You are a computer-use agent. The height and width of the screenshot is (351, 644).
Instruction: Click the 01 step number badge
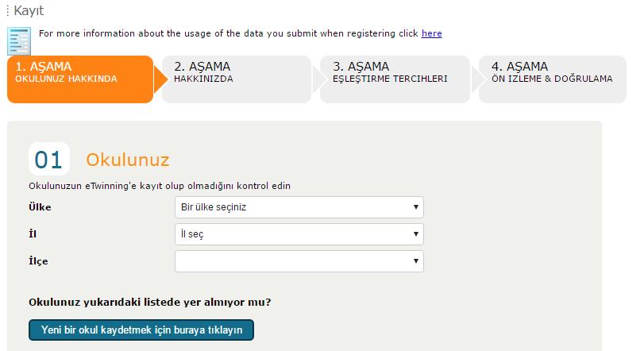pos(48,160)
